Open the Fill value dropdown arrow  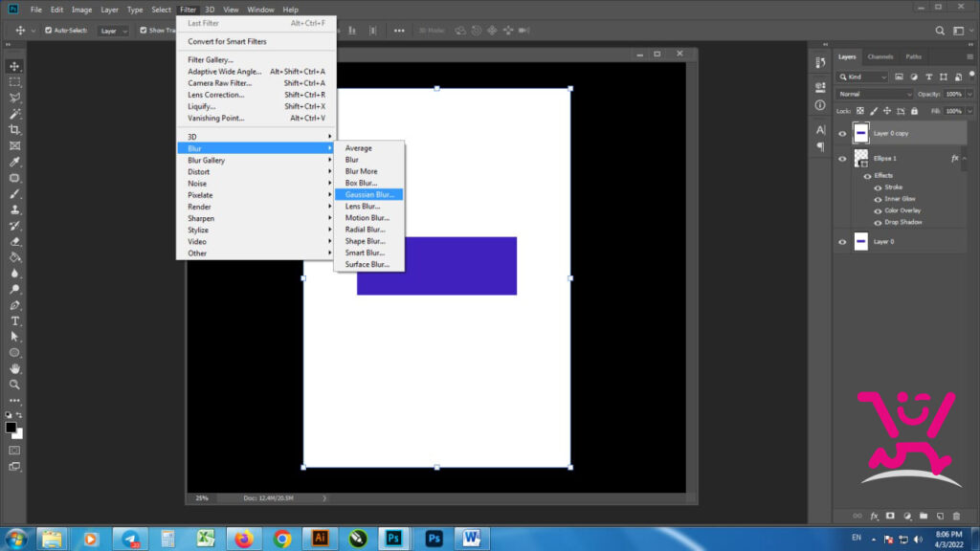coord(969,111)
